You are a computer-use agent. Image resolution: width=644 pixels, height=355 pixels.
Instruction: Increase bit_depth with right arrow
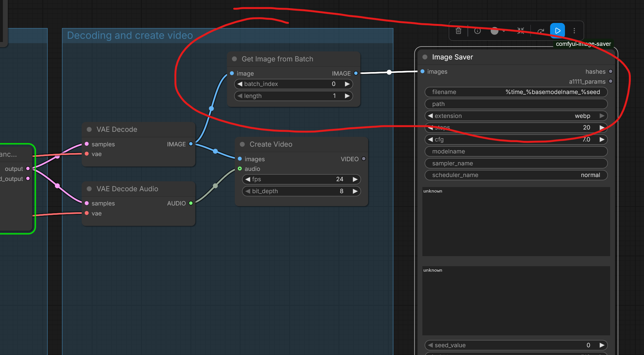click(x=355, y=191)
